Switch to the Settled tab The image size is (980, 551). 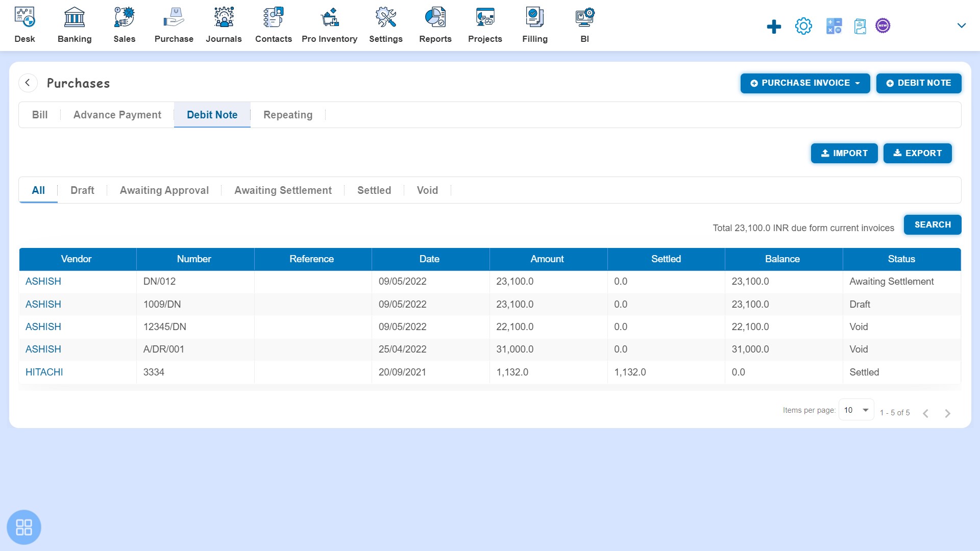click(374, 190)
